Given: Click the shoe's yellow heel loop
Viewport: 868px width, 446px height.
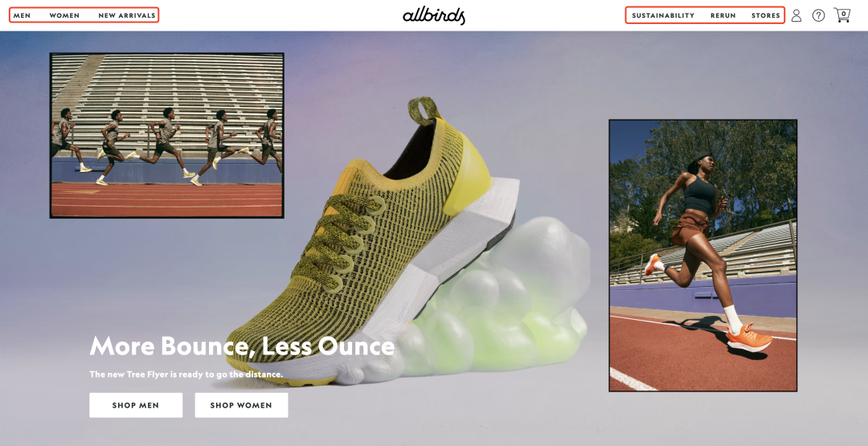Looking at the screenshot, I should point(424,111).
